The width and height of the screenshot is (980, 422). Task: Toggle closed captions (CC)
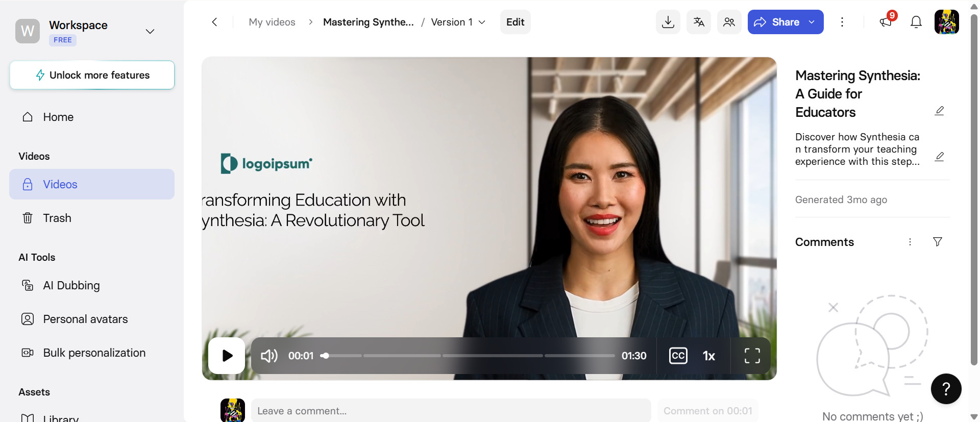pos(678,356)
